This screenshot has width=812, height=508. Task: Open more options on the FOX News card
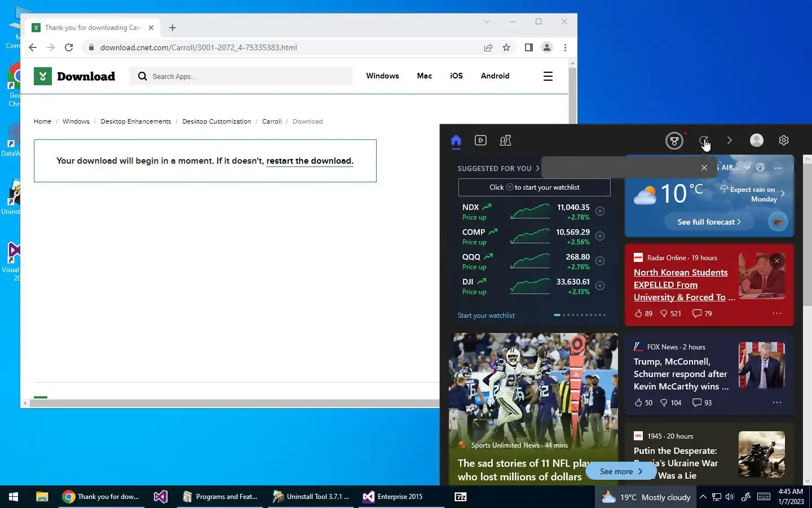point(777,402)
